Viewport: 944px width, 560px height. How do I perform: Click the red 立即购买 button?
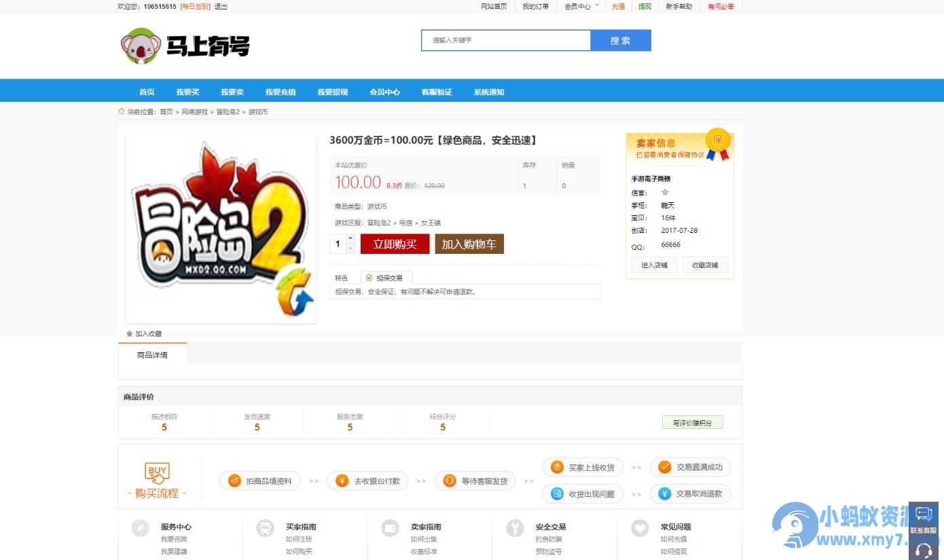pos(395,244)
